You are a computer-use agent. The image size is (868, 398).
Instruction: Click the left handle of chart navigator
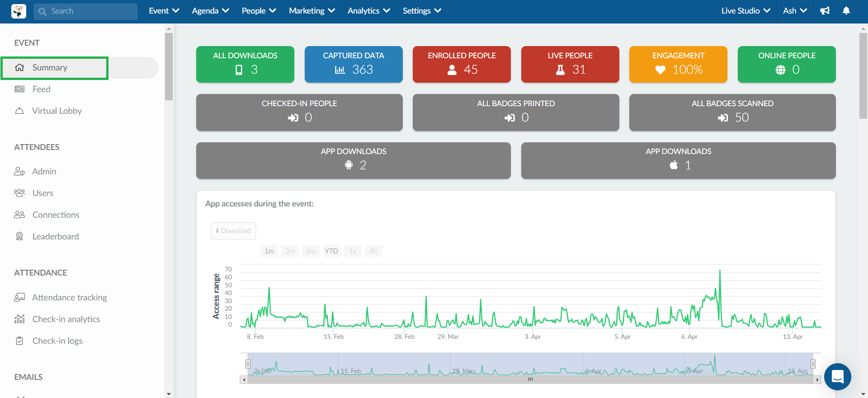248,364
